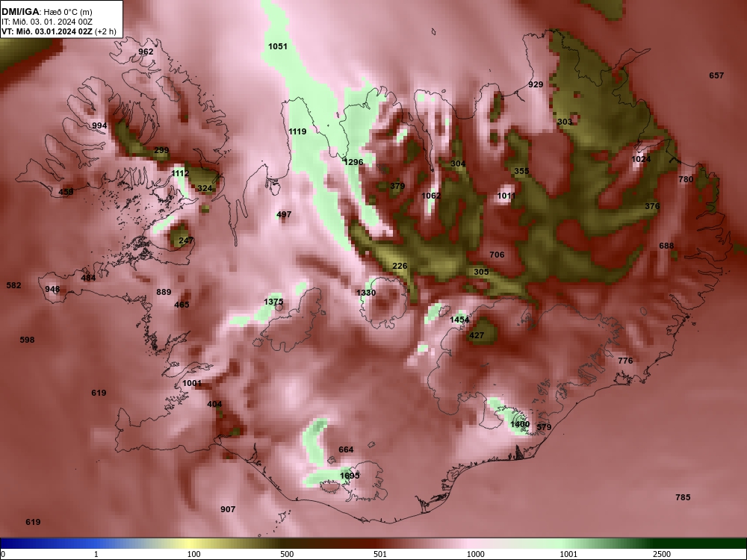Viewport: 747px width, 560px height.
Task: Select the 1330 label
Action: pyautogui.click(x=366, y=293)
